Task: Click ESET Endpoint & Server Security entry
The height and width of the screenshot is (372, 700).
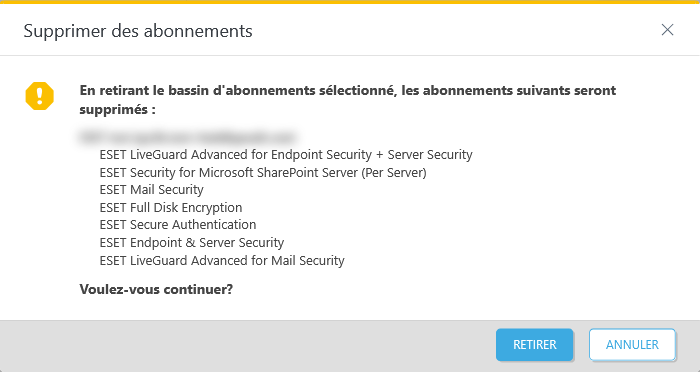Action: click(x=192, y=242)
